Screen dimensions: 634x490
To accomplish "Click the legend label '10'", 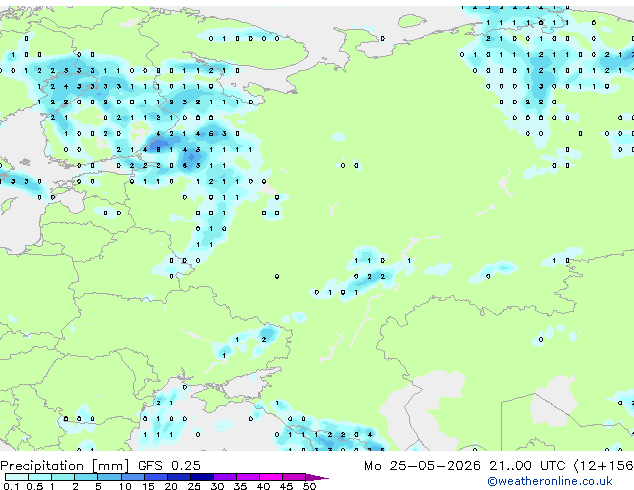I will tap(125, 486).
